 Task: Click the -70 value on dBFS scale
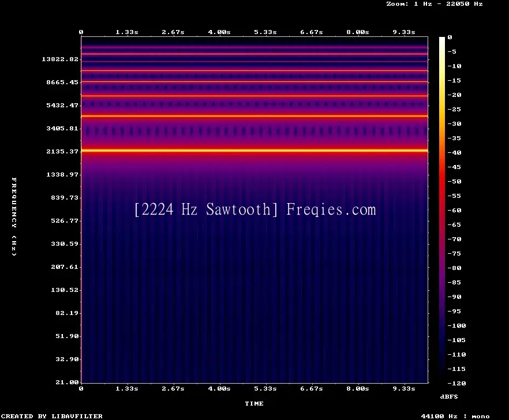point(454,239)
